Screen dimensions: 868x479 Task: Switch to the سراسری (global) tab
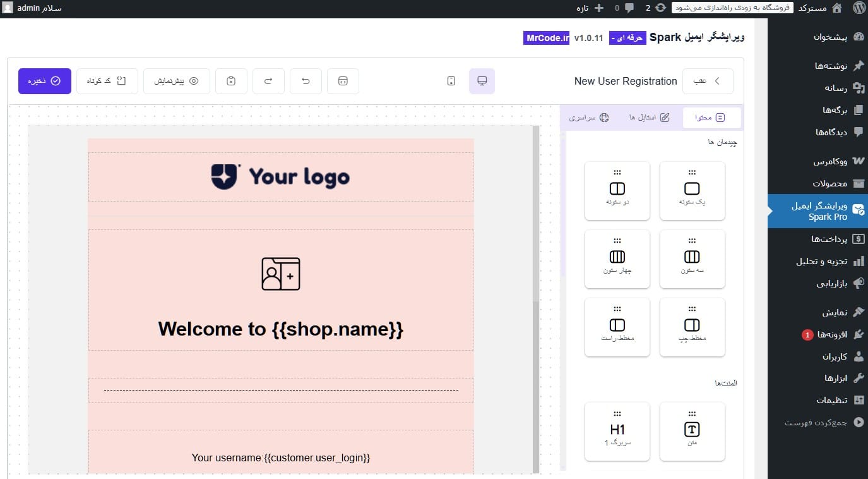[588, 118]
